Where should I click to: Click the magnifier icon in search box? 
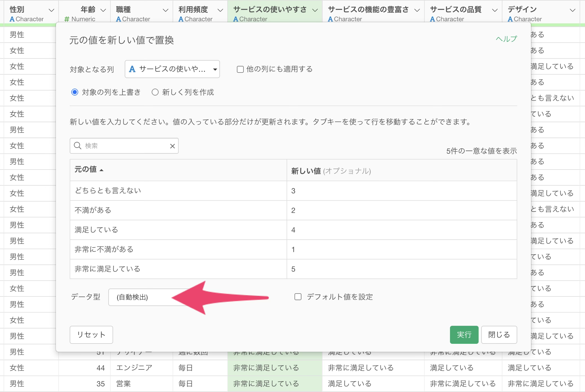pos(77,146)
